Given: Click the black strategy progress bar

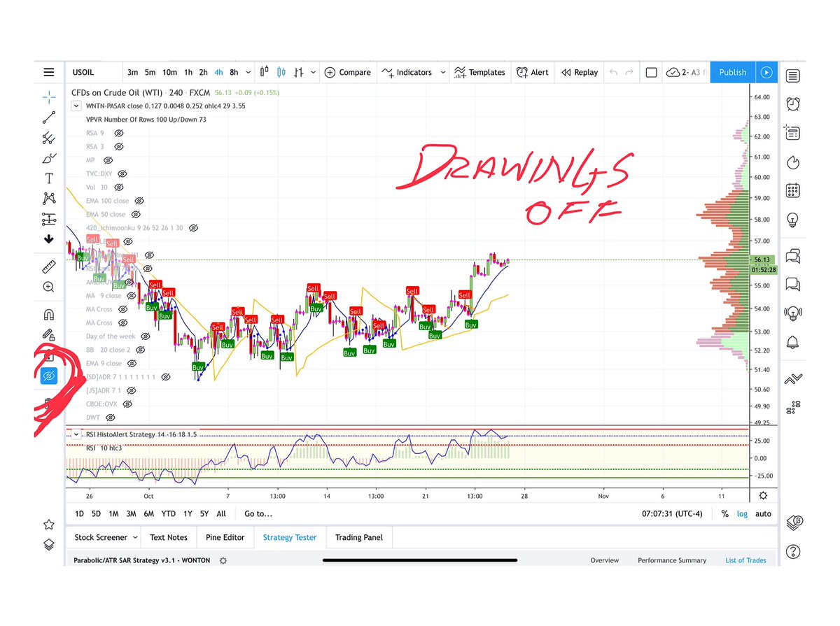Looking at the screenshot, I should click(420, 560).
